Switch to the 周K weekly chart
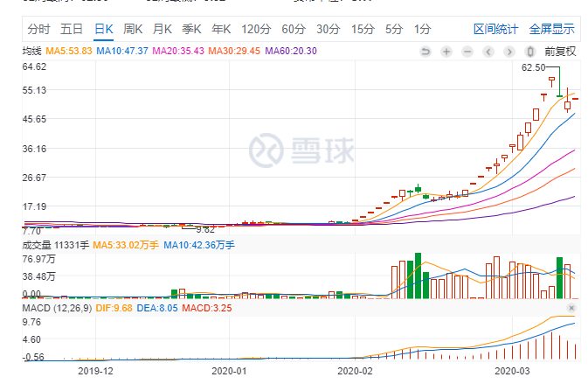Screen dimensions: 588x384 pyautogui.click(x=133, y=29)
